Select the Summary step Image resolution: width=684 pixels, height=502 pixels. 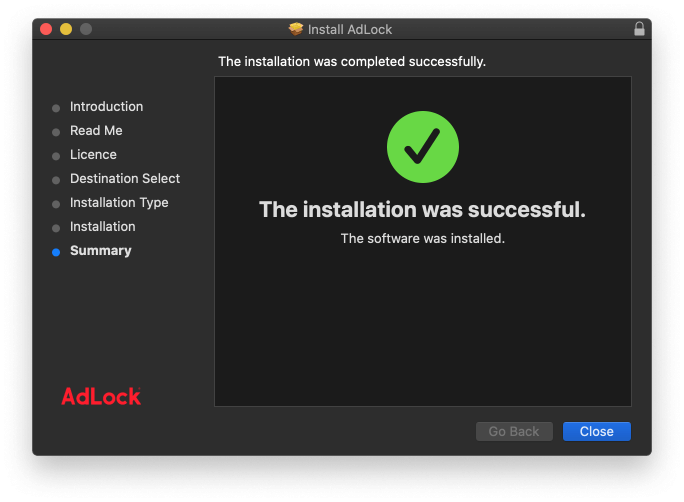coord(101,251)
